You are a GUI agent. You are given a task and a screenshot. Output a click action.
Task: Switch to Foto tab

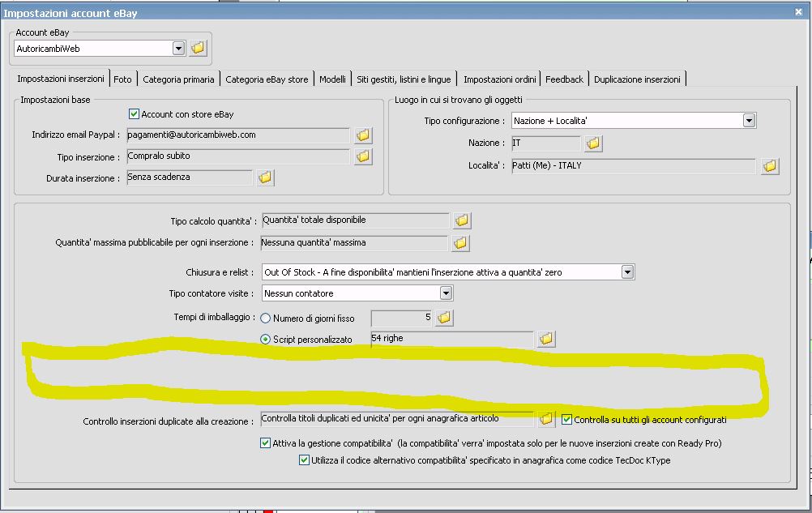[122, 79]
